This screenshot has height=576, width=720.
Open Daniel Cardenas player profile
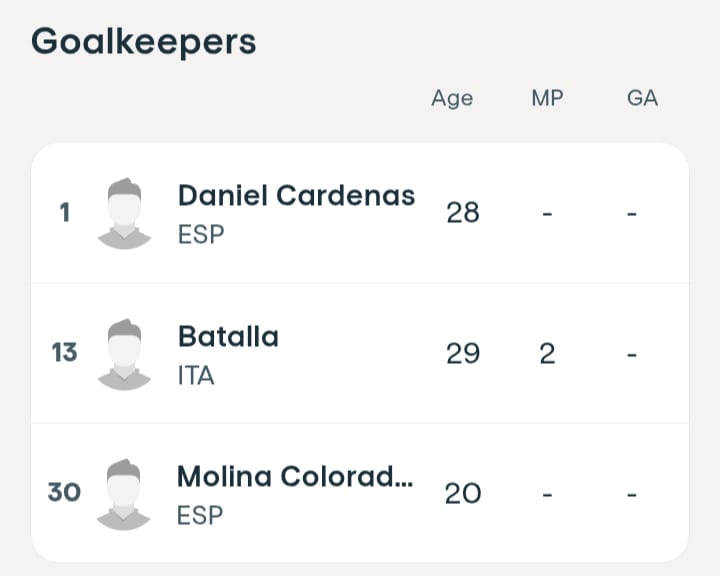(x=296, y=195)
